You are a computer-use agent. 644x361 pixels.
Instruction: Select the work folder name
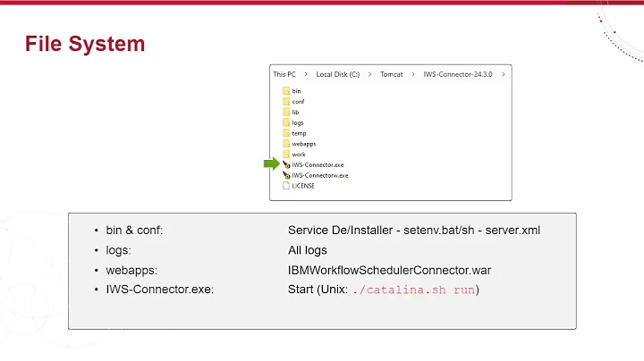pyautogui.click(x=299, y=155)
